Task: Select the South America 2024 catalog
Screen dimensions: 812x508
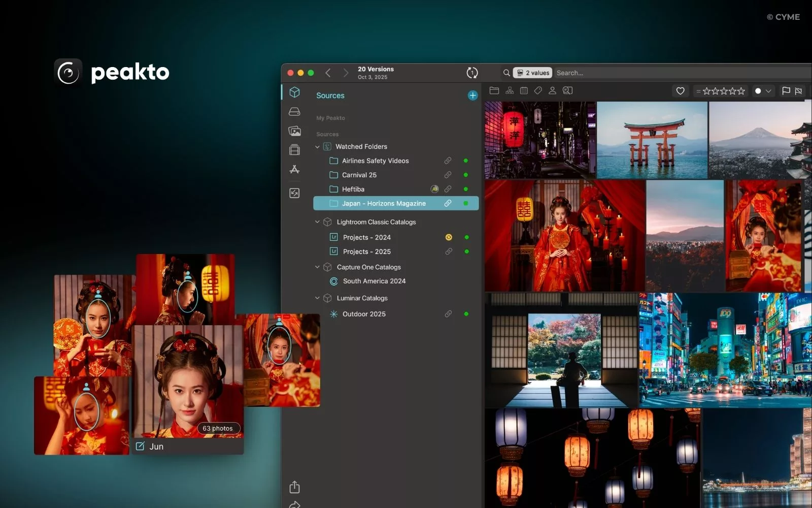Action: [374, 281]
